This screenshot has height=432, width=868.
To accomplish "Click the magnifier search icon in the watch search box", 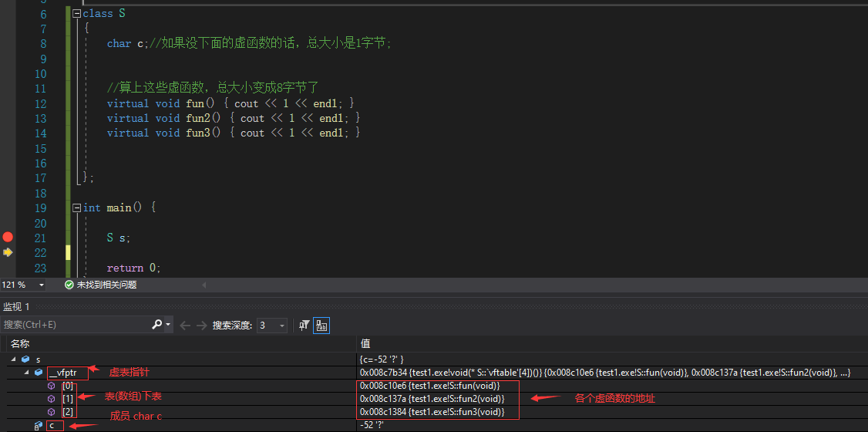I will point(157,325).
